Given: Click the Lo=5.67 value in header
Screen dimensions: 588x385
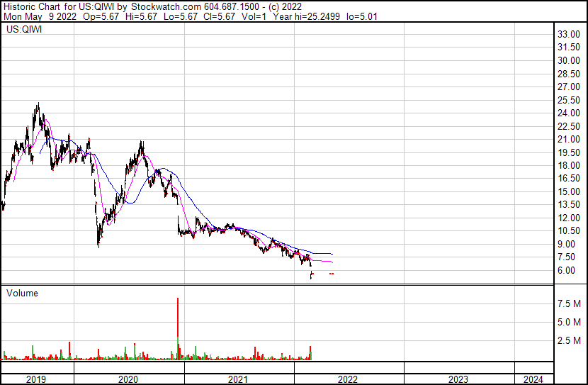Looking at the screenshot, I should [x=181, y=16].
